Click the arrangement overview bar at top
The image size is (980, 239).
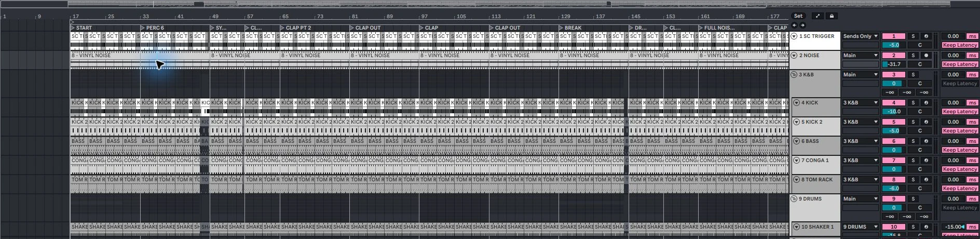tap(475, 4)
